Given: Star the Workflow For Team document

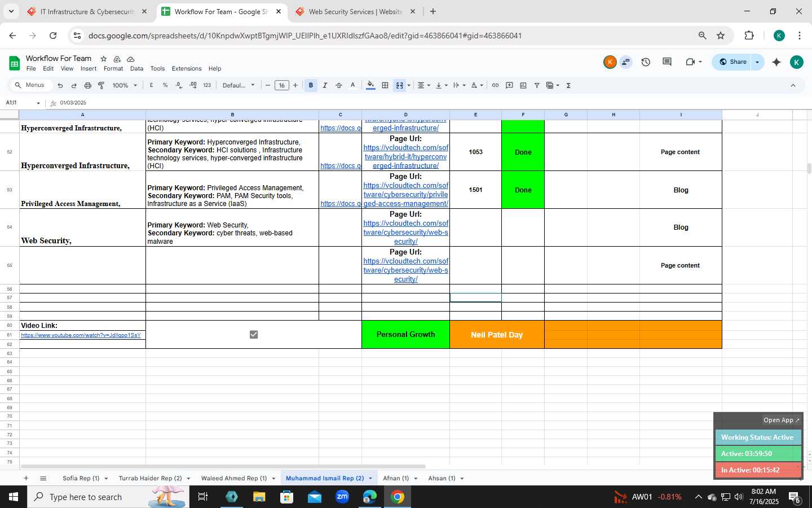Looking at the screenshot, I should (103, 59).
